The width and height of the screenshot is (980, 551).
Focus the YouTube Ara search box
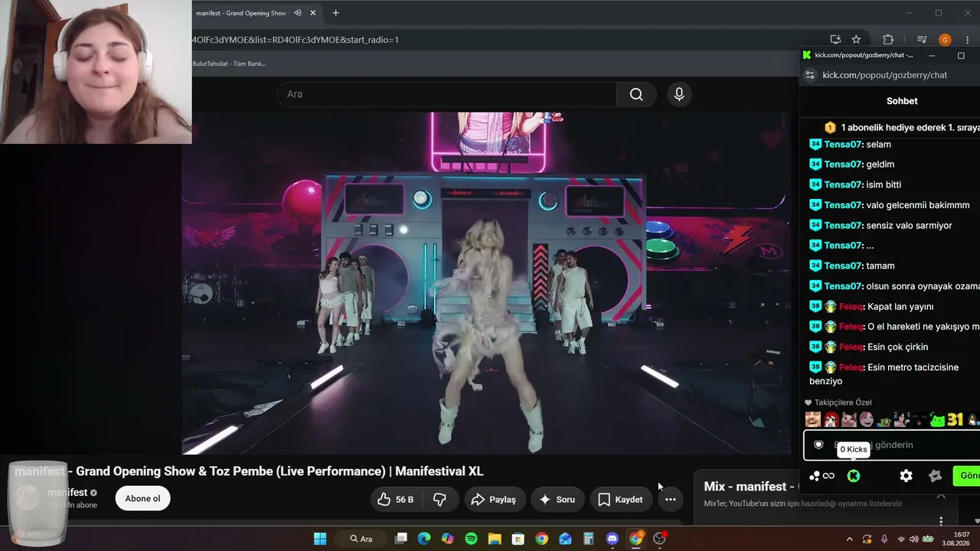click(446, 94)
